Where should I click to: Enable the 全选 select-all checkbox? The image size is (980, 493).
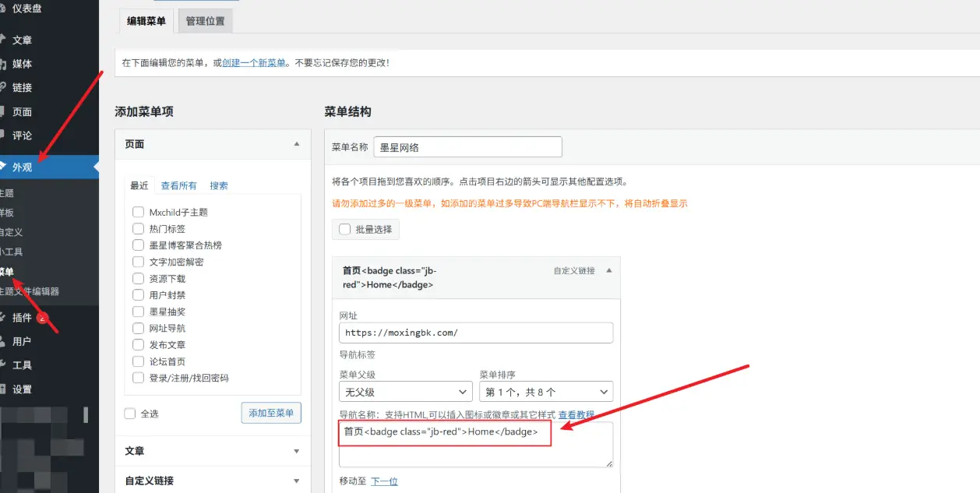coord(129,414)
